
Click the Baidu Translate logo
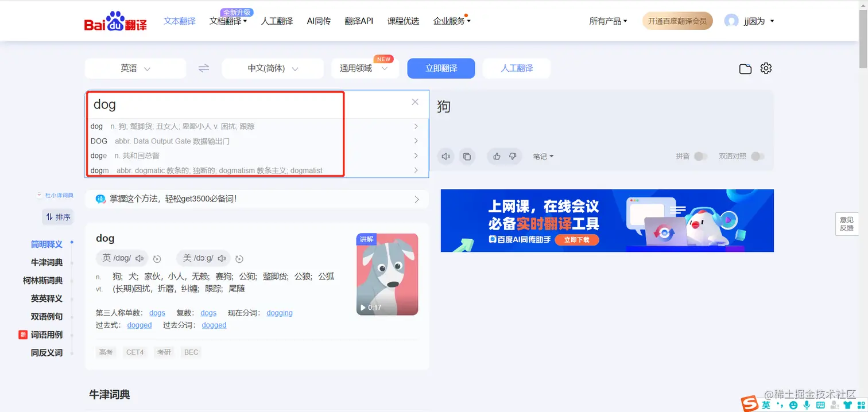115,21
